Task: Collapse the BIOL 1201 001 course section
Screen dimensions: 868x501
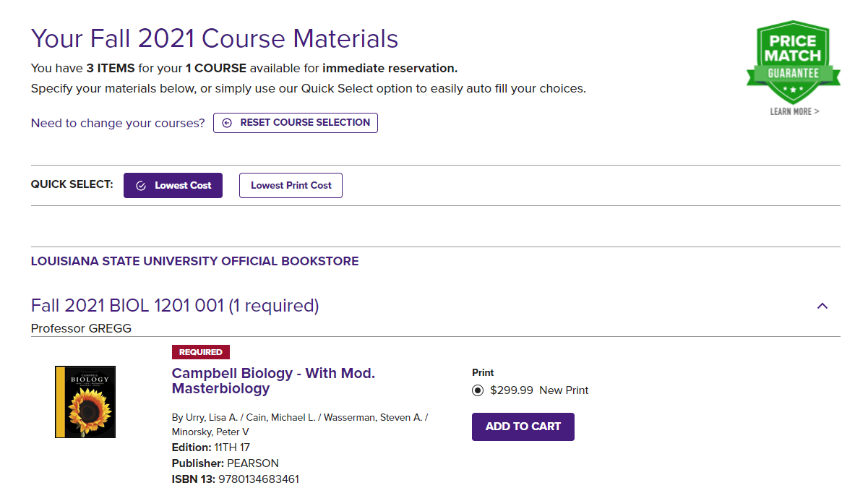Action: (x=822, y=306)
